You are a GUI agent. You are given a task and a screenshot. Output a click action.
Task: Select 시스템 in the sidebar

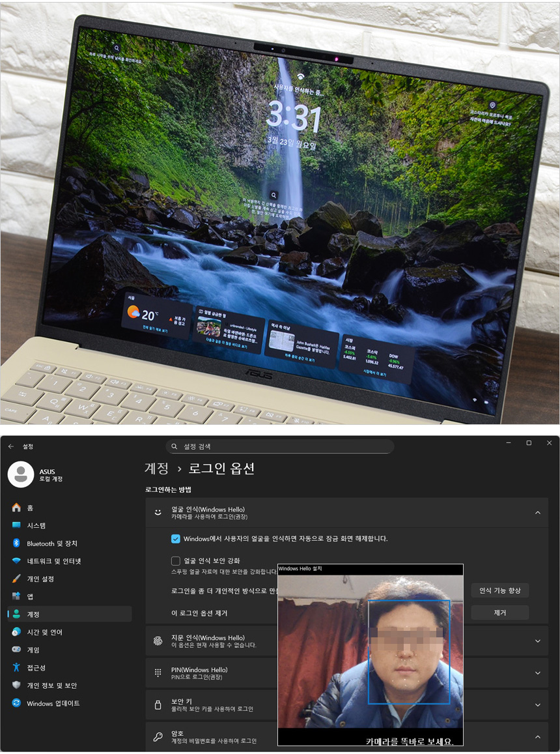click(x=36, y=525)
